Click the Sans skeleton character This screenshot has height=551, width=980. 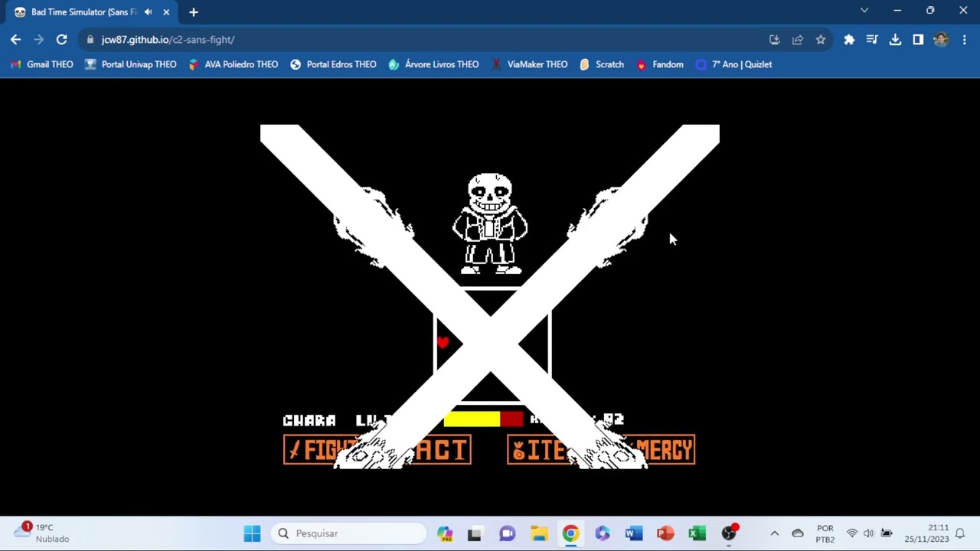point(490,223)
